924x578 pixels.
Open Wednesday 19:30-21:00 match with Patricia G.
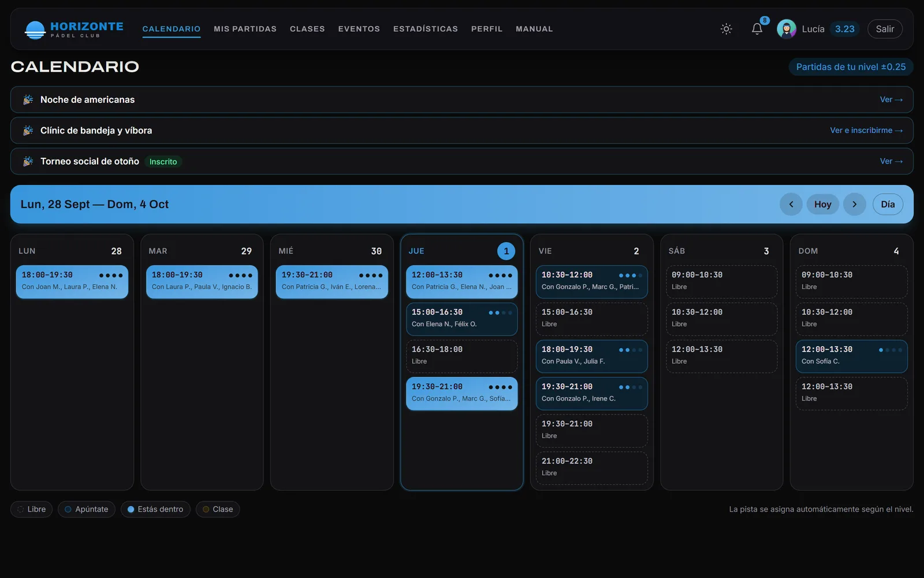[x=332, y=282]
